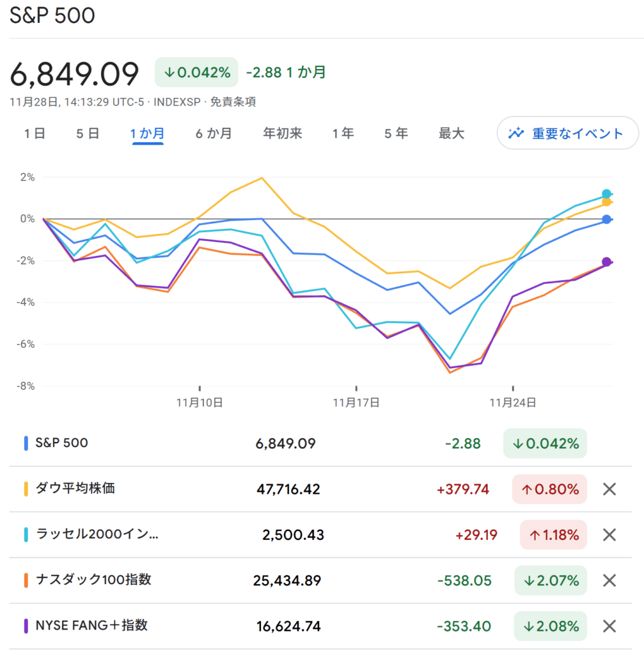Image resolution: width=644 pixels, height=655 pixels.
Task: Remove ナスダック100指数 with the X icon
Action: (x=609, y=580)
